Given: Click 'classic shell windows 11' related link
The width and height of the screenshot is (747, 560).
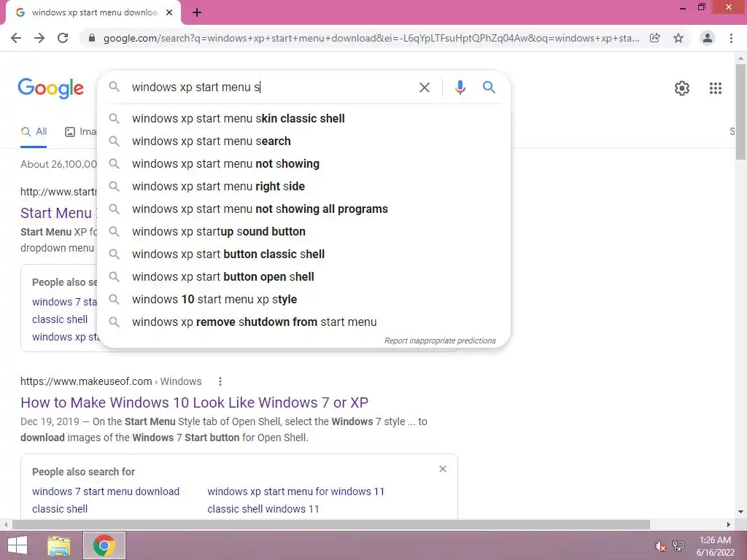Looking at the screenshot, I should [263, 509].
